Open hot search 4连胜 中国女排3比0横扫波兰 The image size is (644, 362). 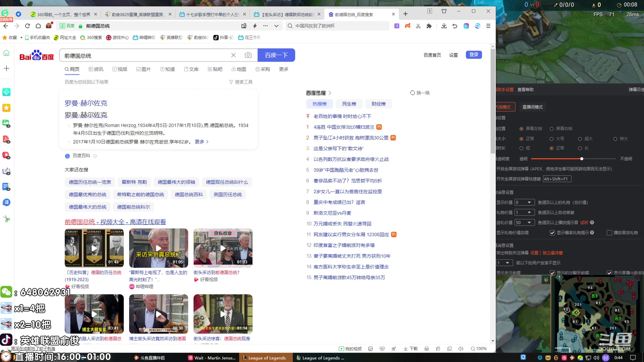[344, 127]
